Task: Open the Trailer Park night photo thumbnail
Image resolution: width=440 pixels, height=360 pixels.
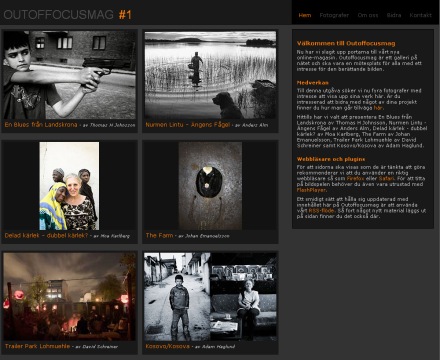Action: tap(69, 296)
